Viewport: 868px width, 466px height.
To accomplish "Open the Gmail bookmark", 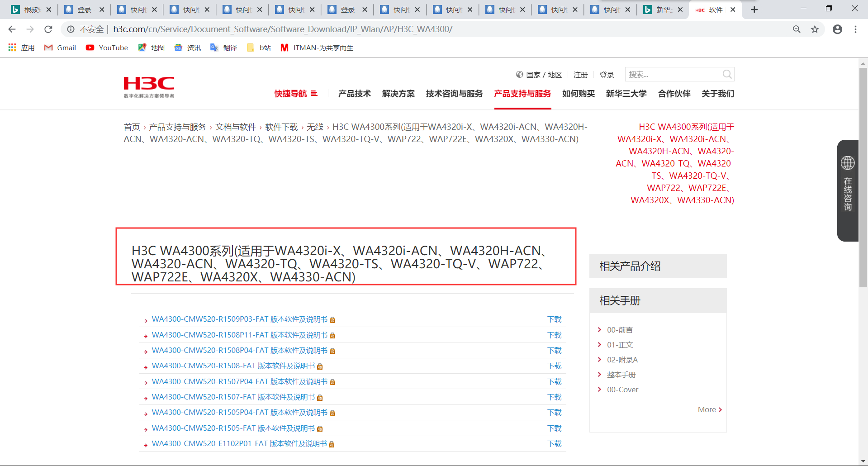I will (x=60, y=48).
